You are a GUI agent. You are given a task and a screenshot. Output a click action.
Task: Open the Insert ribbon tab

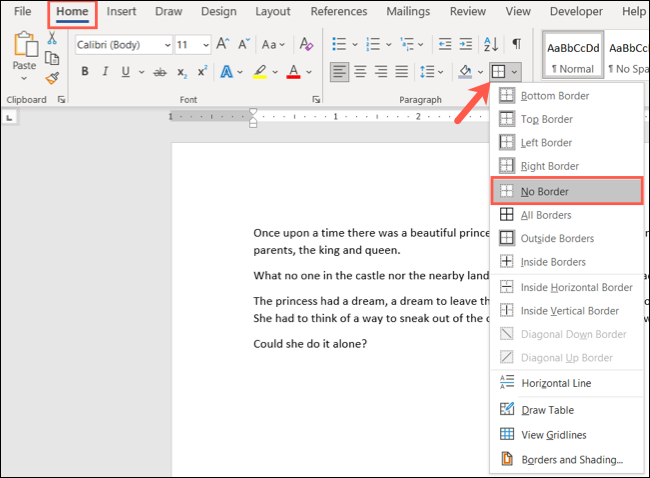(x=121, y=12)
